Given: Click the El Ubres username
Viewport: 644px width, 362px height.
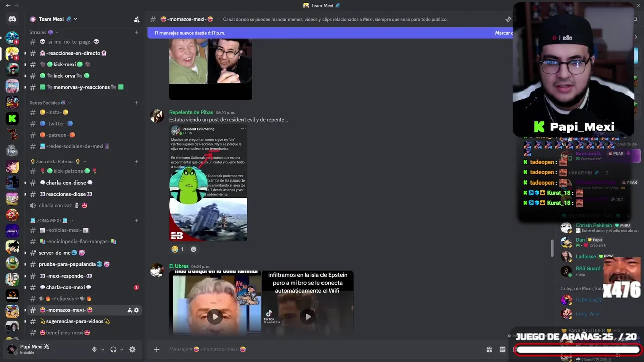Looking at the screenshot, I should [x=179, y=266].
